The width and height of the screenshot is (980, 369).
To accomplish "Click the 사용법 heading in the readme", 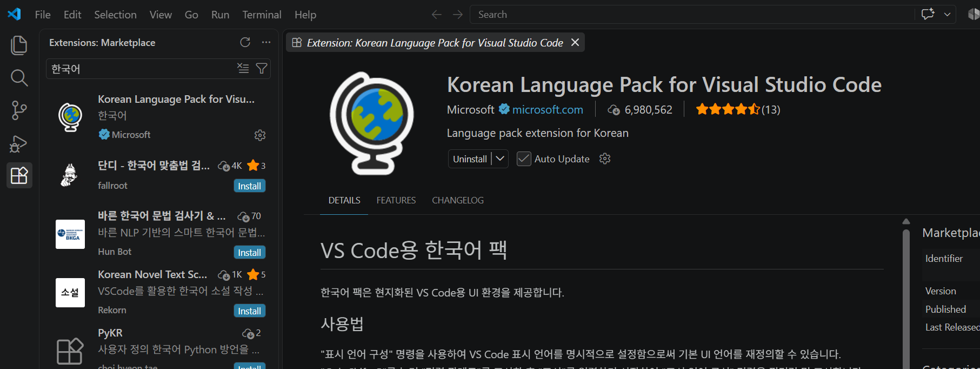I will click(x=342, y=324).
